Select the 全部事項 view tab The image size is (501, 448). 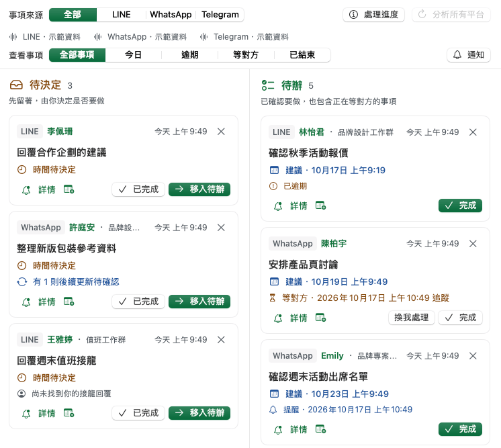(x=77, y=55)
